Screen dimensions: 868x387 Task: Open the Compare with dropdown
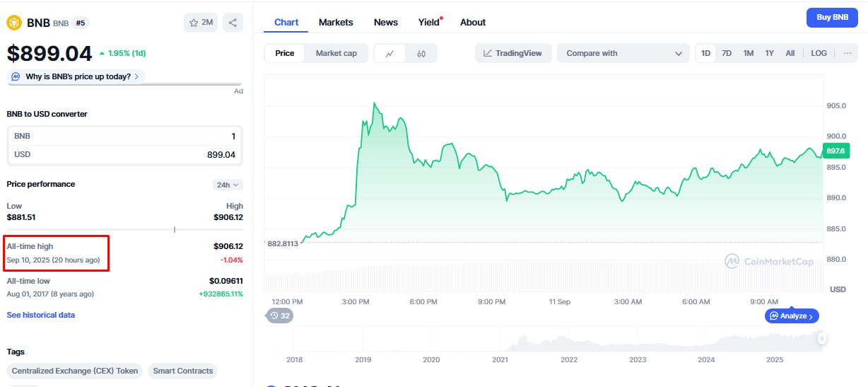pos(623,53)
